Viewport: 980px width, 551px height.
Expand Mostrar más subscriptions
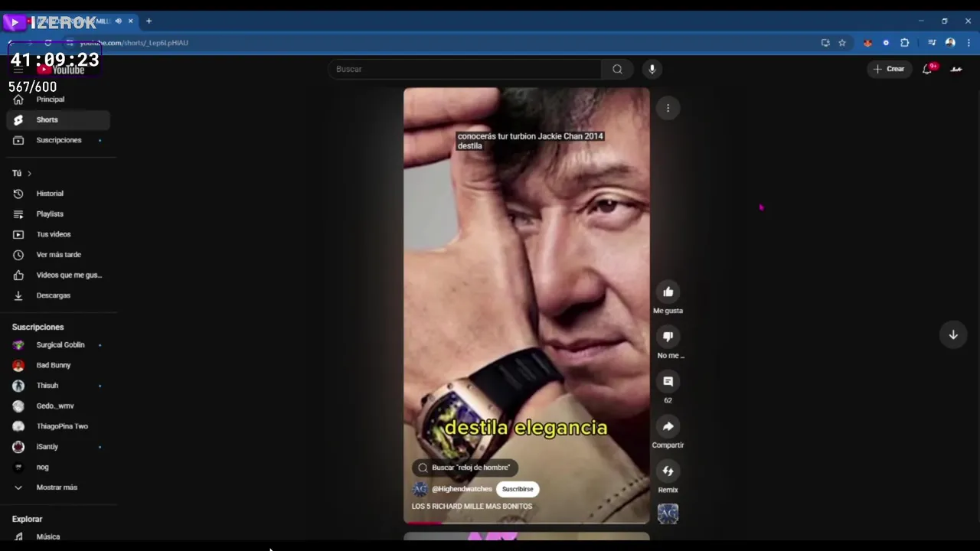[58, 487]
